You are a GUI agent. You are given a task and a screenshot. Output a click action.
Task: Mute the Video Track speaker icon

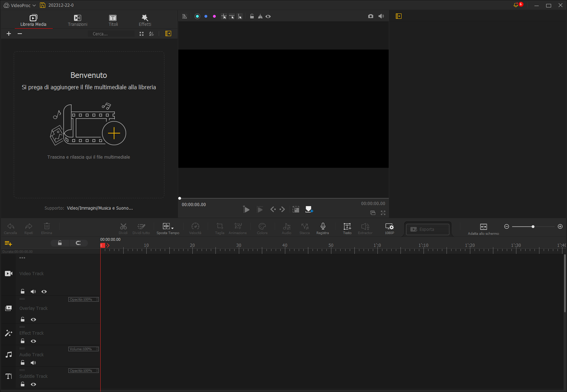click(33, 292)
